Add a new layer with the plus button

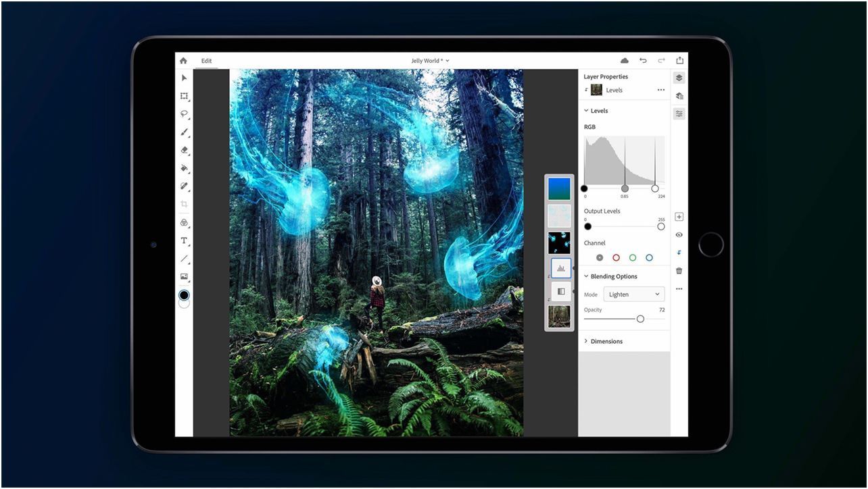pos(679,216)
